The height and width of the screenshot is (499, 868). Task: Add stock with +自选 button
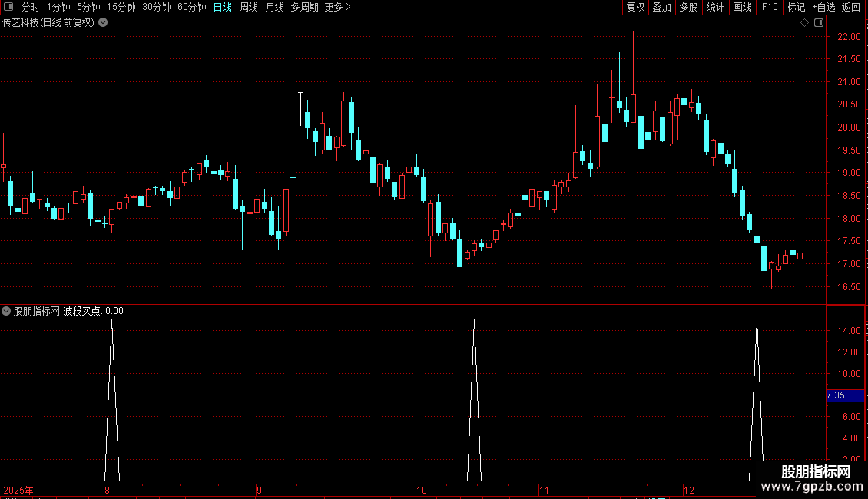coord(823,7)
